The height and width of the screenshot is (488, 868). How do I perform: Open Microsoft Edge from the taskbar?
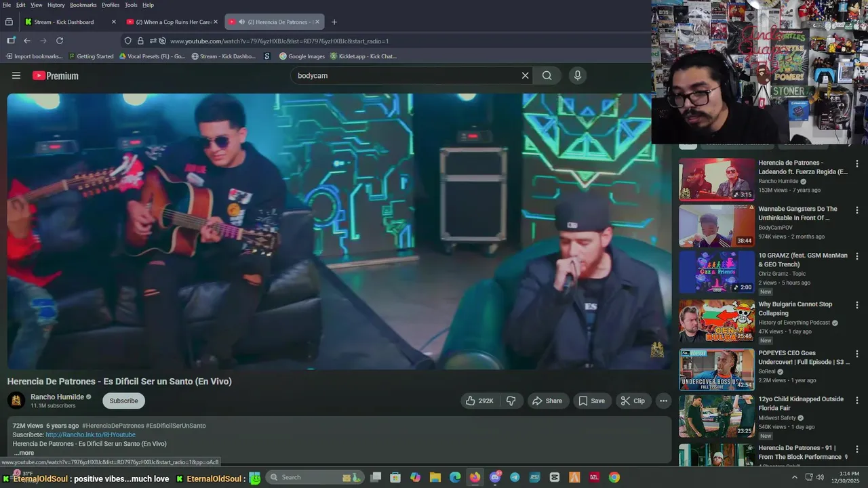pos(455,477)
